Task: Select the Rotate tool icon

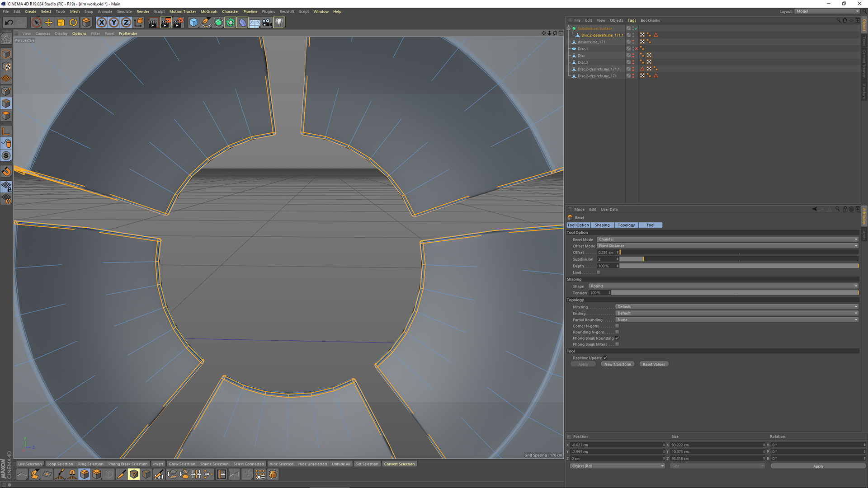Action: coord(73,22)
